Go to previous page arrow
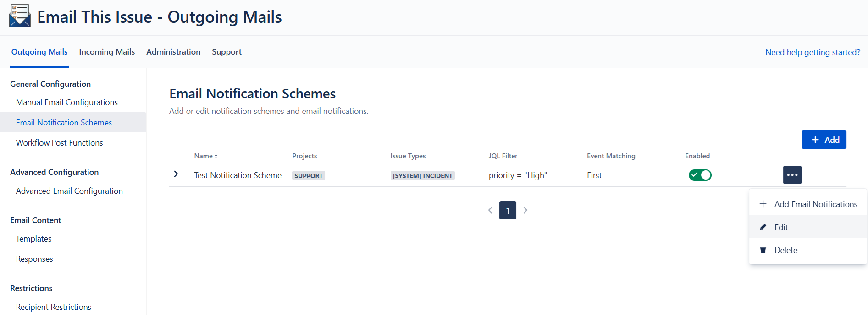Screen dimensions: 868x315 point(490,210)
